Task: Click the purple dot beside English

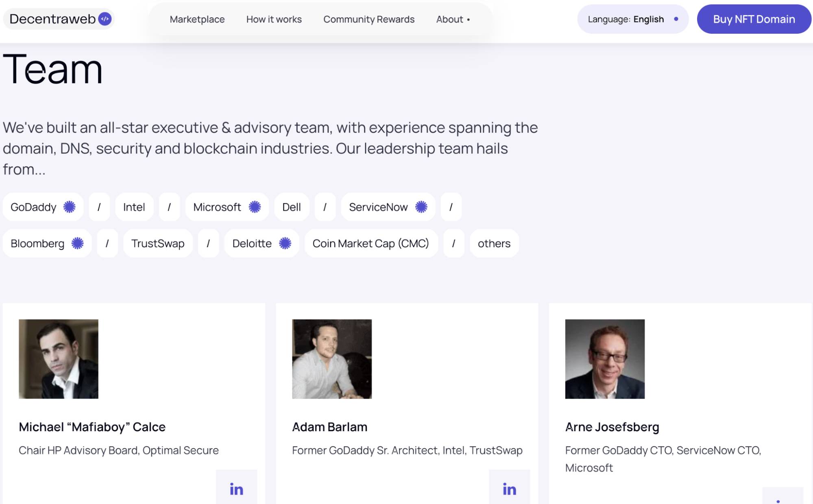Action: (676, 19)
